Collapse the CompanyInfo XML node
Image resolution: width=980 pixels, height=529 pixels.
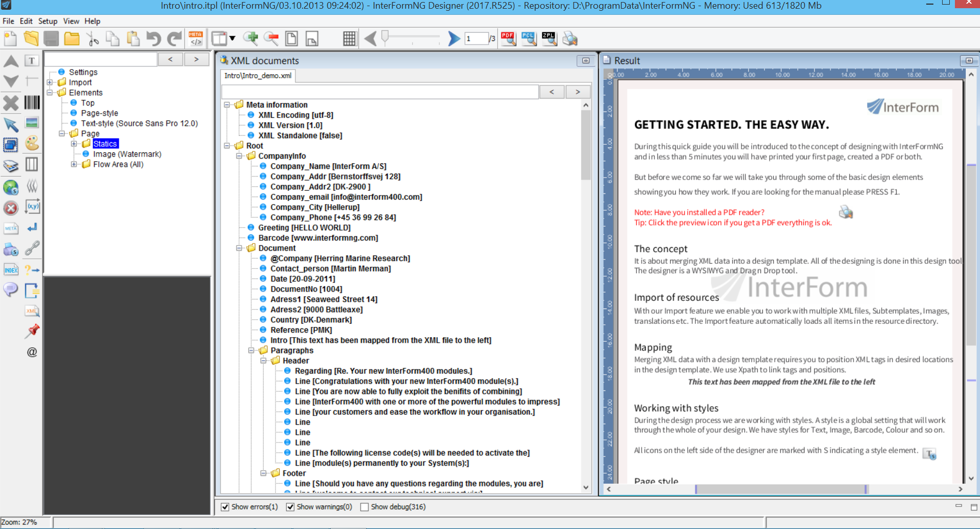239,156
